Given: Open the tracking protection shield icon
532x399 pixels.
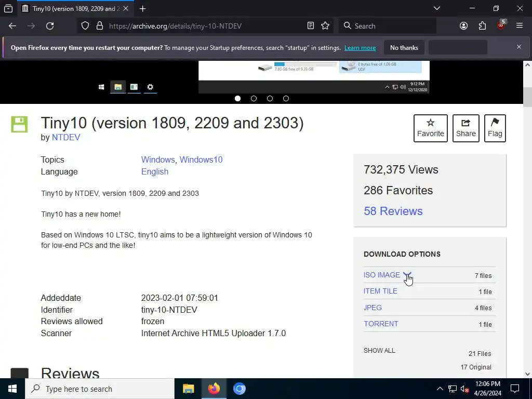Looking at the screenshot, I should click(85, 26).
